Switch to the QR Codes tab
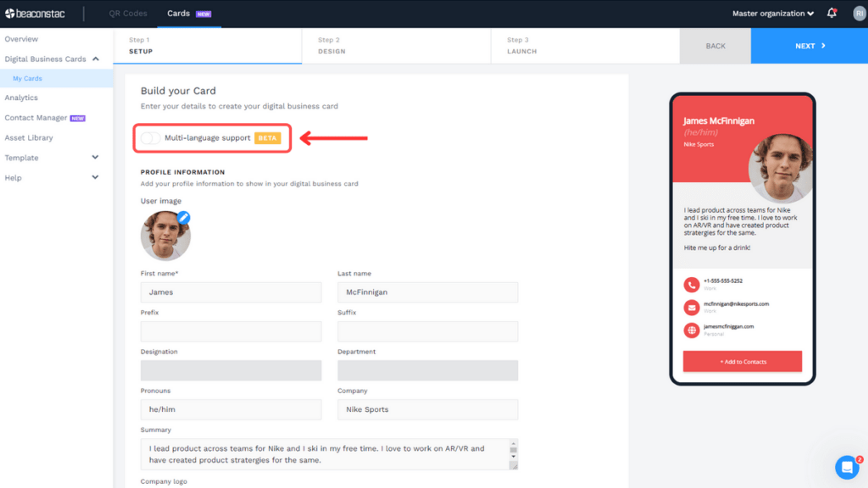The width and height of the screenshot is (868, 488). pos(128,14)
